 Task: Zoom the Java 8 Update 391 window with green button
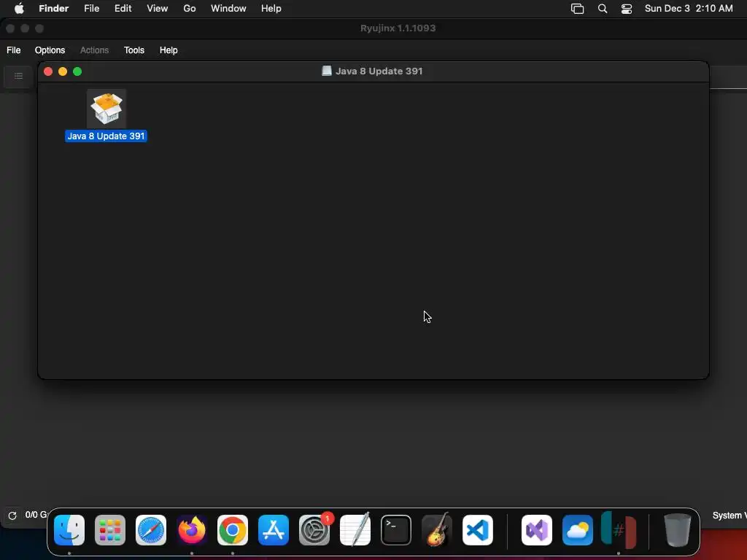[77, 71]
